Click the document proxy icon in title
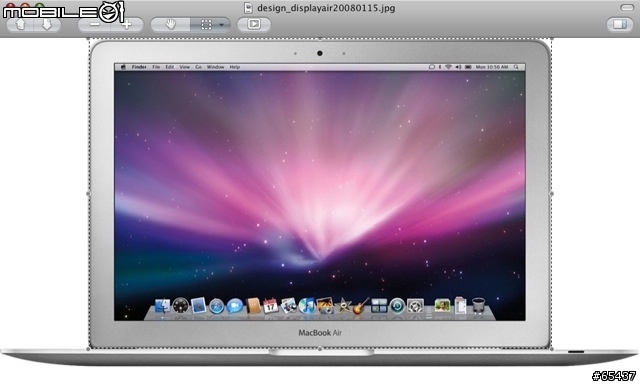The width and height of the screenshot is (640, 384). pyautogui.click(x=248, y=8)
